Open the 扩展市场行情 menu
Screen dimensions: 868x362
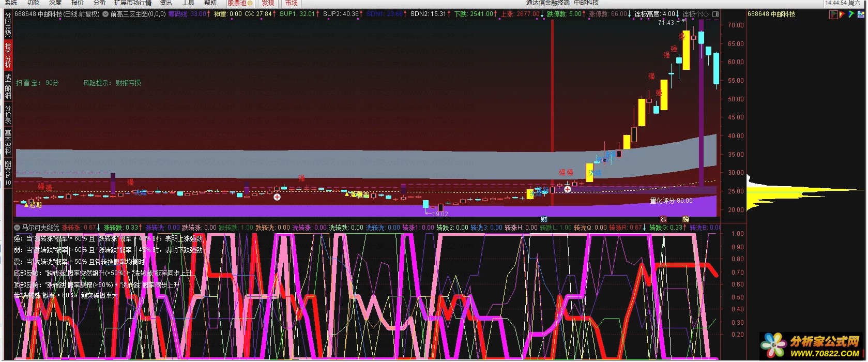point(133,3)
